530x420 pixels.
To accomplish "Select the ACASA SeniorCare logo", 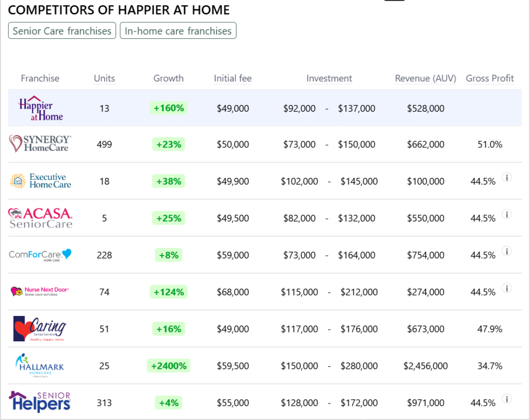I will 40,218.
